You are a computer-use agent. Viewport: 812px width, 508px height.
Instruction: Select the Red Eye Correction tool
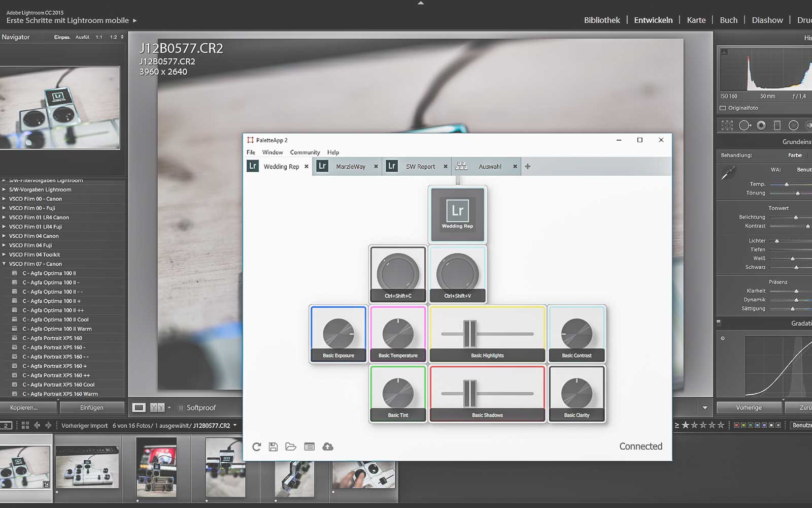[761, 125]
